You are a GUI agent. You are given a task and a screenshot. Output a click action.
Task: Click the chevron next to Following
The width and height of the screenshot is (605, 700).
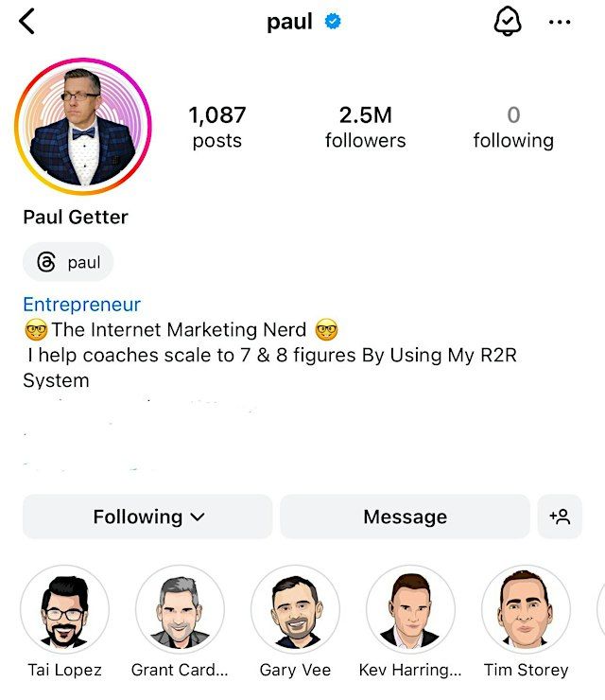198,517
